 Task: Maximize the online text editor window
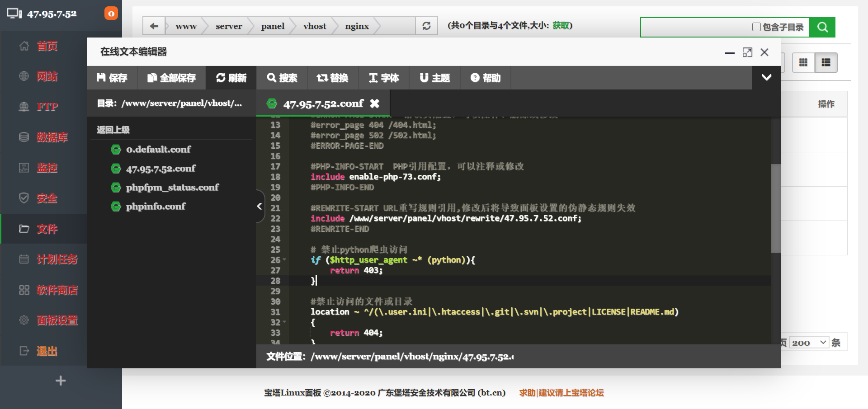pos(747,52)
